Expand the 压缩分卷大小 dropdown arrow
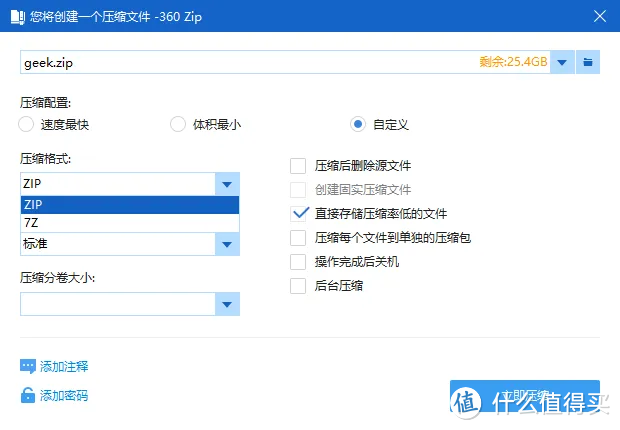The width and height of the screenshot is (620, 430). click(x=227, y=304)
